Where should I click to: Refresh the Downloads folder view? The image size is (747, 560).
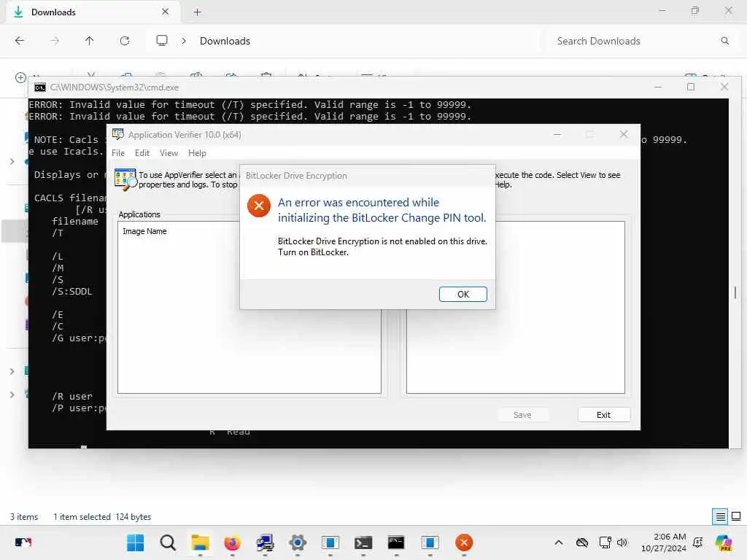(x=125, y=41)
